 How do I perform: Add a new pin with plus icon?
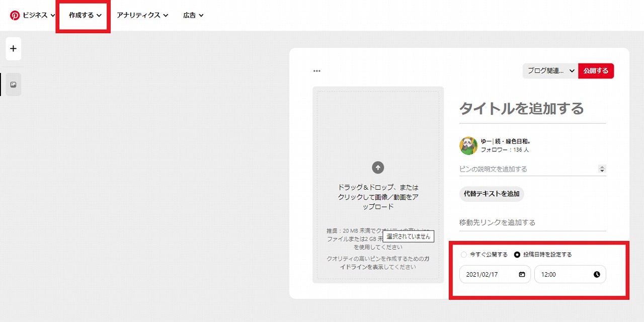13,49
